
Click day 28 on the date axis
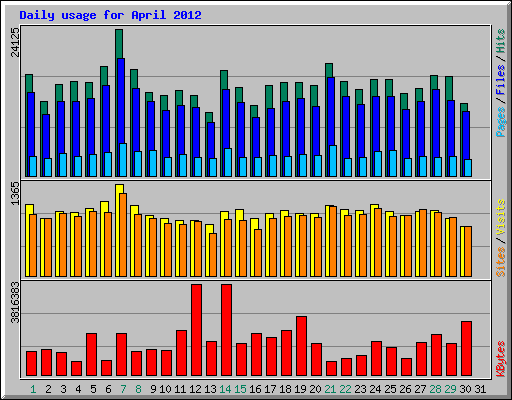tap(435, 389)
